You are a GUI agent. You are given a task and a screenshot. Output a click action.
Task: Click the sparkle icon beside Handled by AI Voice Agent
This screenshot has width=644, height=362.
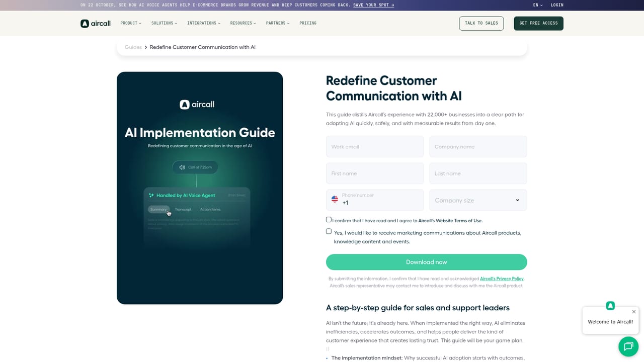pos(151,195)
